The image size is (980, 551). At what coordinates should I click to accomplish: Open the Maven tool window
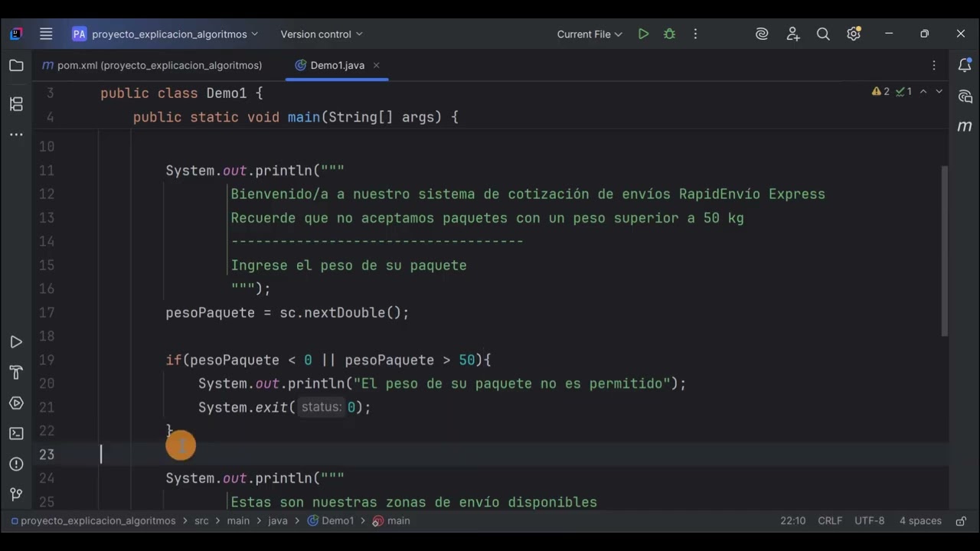pos(965,126)
